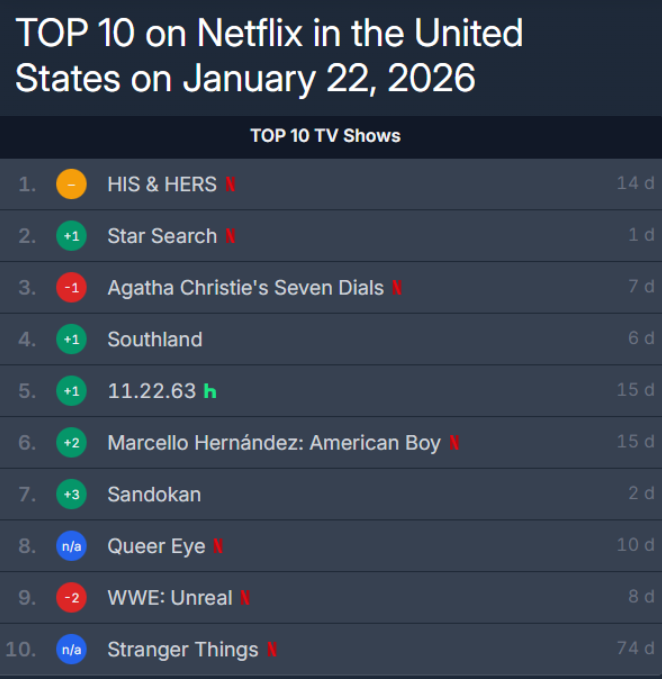Click the 74 d days count for Stranger Things

(635, 649)
